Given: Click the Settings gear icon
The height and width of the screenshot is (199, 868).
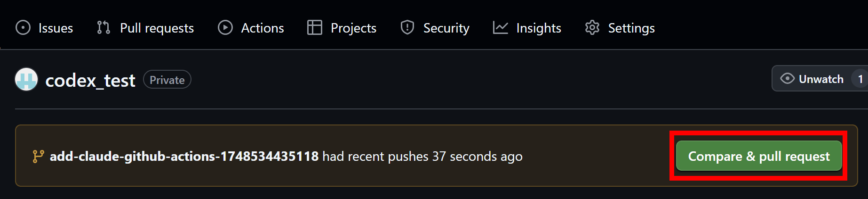Looking at the screenshot, I should click(x=592, y=28).
